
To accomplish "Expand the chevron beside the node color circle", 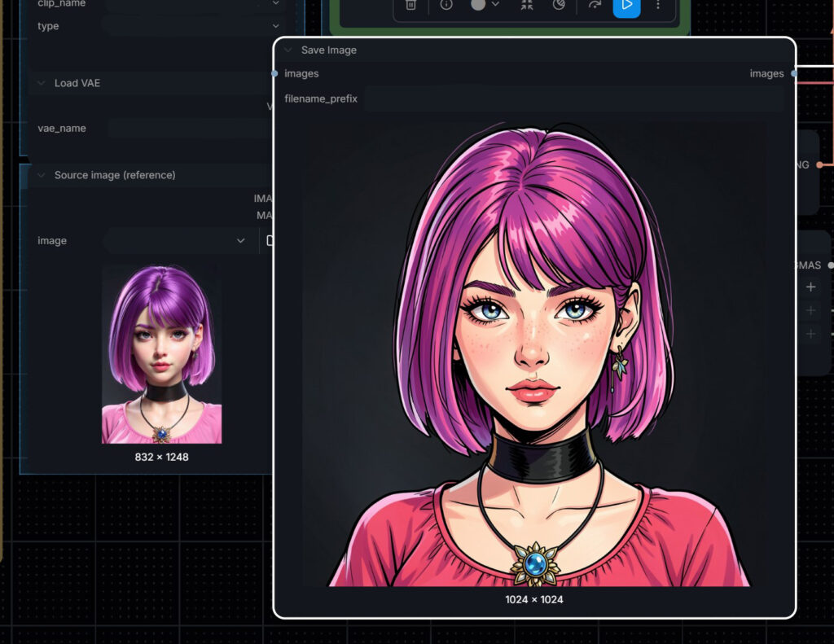I will pyautogui.click(x=495, y=4).
